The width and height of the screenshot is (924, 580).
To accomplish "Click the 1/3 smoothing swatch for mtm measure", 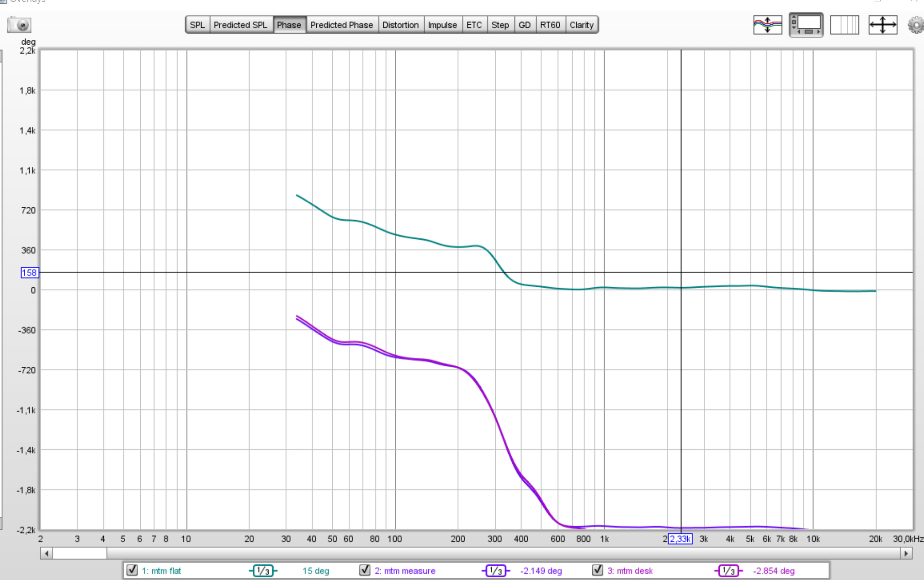I will (495, 570).
